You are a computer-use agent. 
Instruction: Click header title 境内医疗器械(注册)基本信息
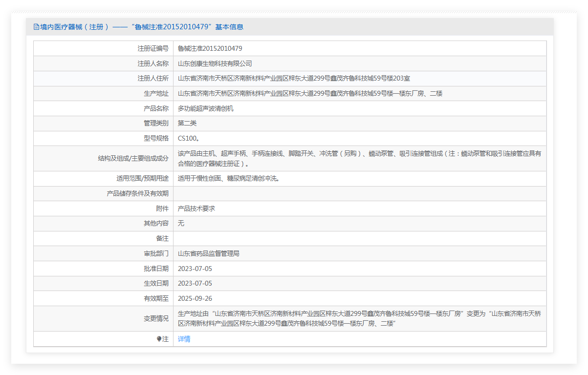(142, 27)
